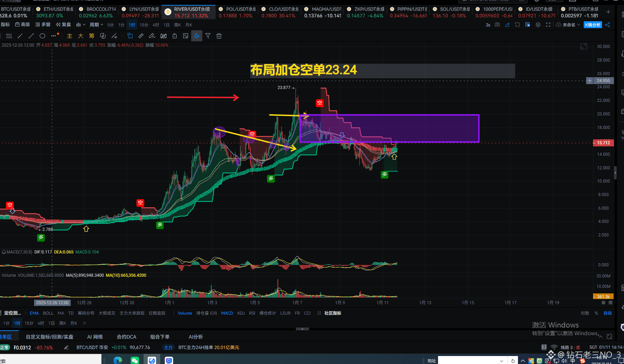The height and width of the screenshot is (364, 624).
Task: Click the K线分析 button
Action: pos(593,25)
